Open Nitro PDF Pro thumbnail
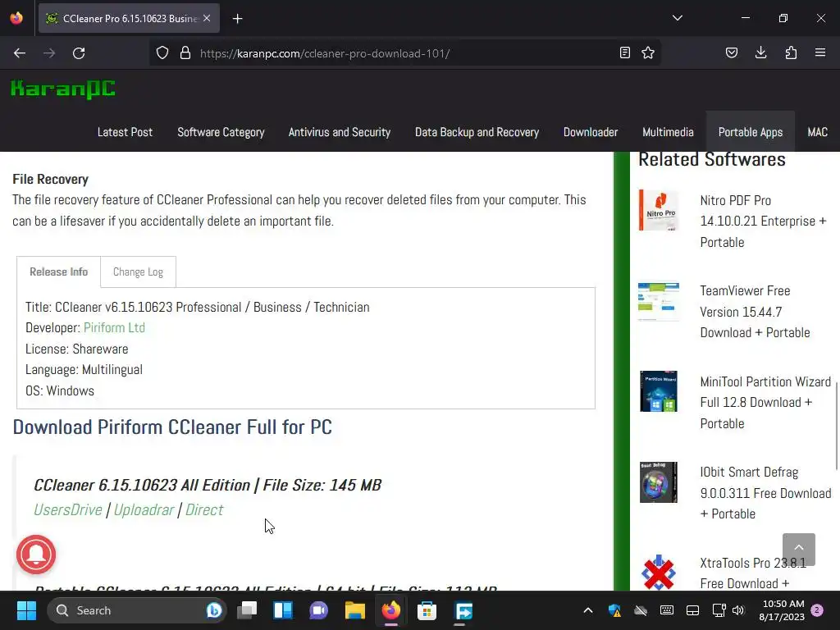The height and width of the screenshot is (630, 840). (x=659, y=211)
